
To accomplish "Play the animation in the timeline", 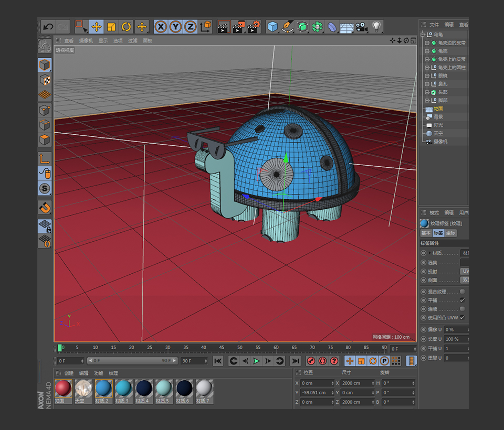I will [256, 361].
